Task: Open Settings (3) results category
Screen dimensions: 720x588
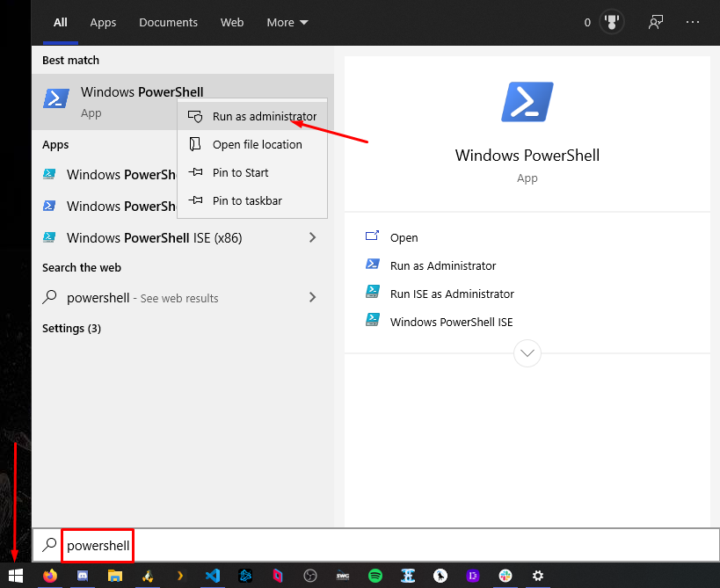Action: pos(71,329)
